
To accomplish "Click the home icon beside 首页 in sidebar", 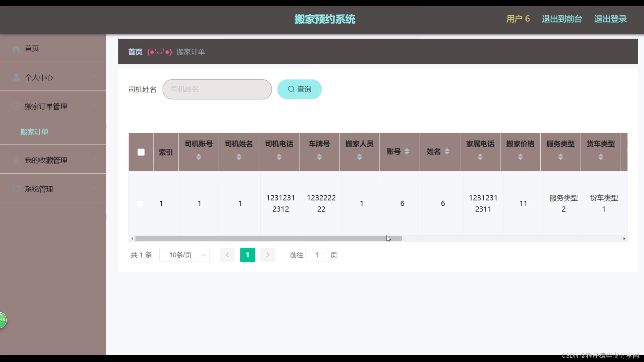I will tap(16, 49).
